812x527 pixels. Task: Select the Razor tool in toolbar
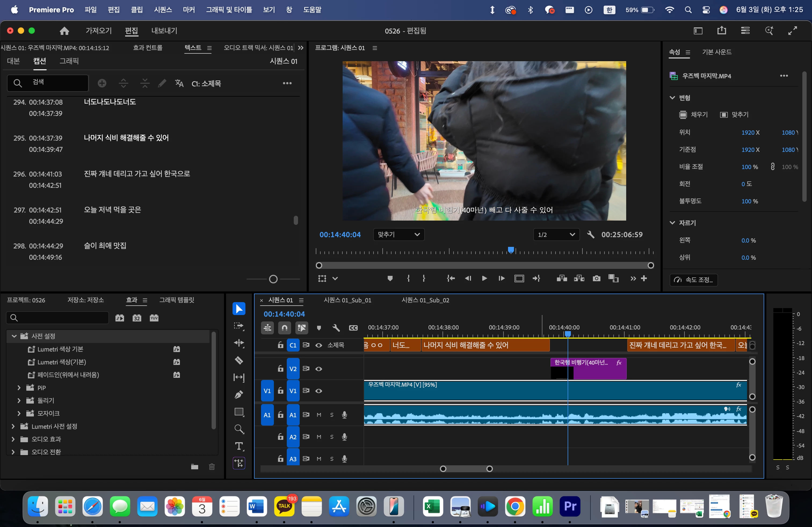pos(239,360)
